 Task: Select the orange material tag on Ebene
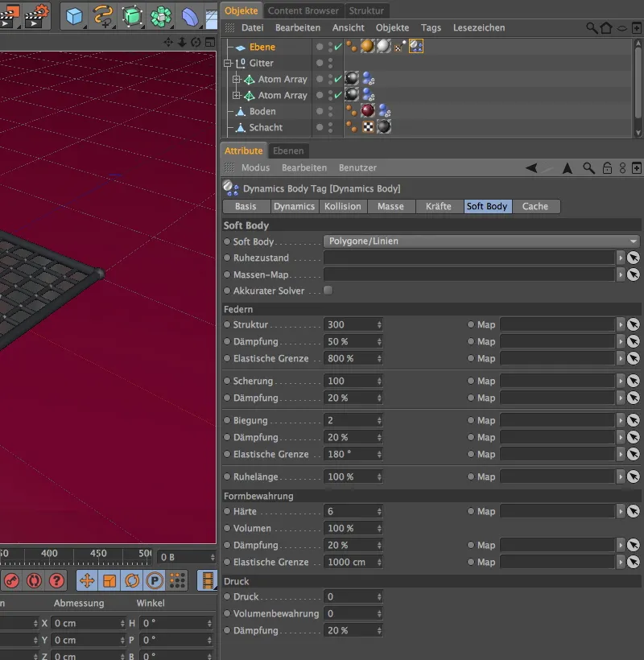367,47
